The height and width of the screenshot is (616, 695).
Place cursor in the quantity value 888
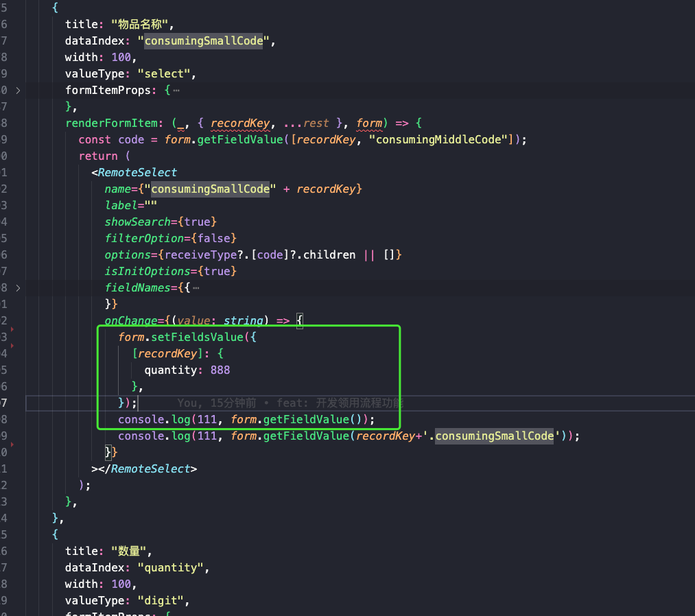pyautogui.click(x=220, y=370)
